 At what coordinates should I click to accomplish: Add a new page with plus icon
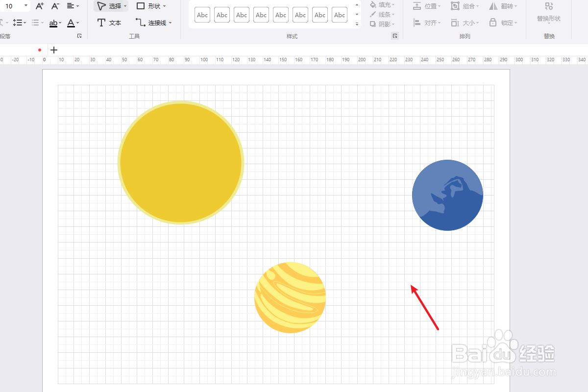coord(54,50)
